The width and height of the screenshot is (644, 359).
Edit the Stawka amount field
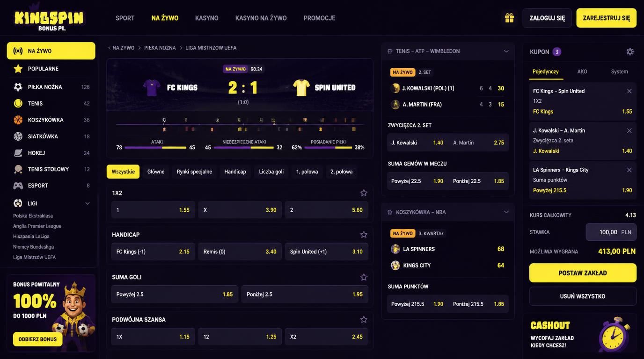pyautogui.click(x=611, y=232)
